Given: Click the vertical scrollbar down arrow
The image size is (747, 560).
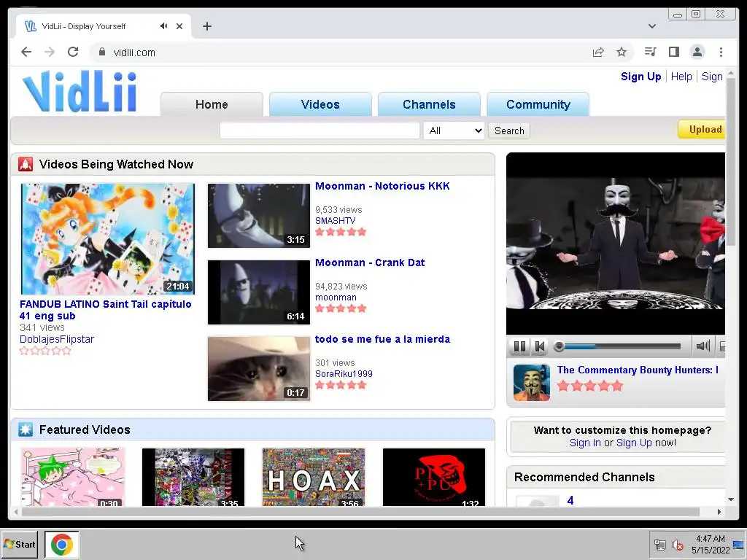Looking at the screenshot, I should click(731, 499).
